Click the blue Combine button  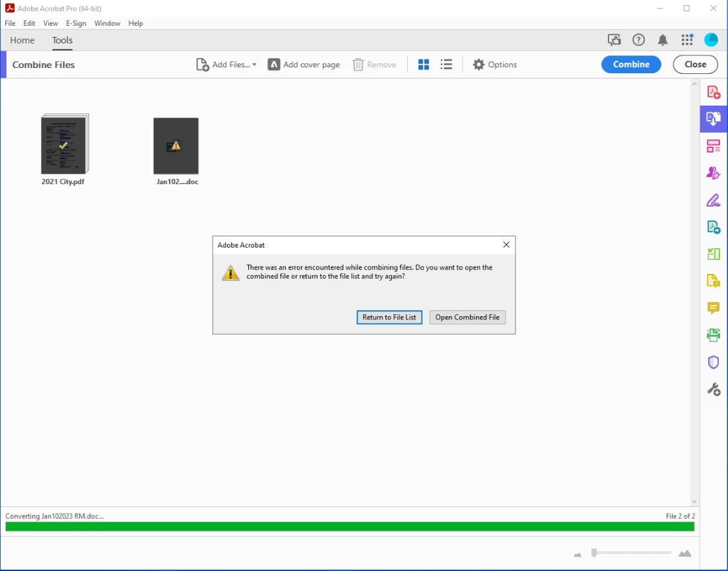pos(631,65)
